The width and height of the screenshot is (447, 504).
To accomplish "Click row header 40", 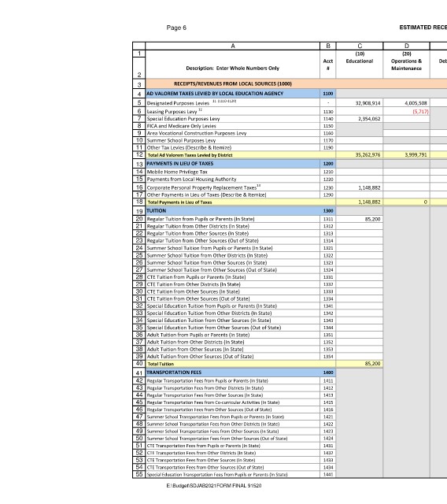I will 139,364.
